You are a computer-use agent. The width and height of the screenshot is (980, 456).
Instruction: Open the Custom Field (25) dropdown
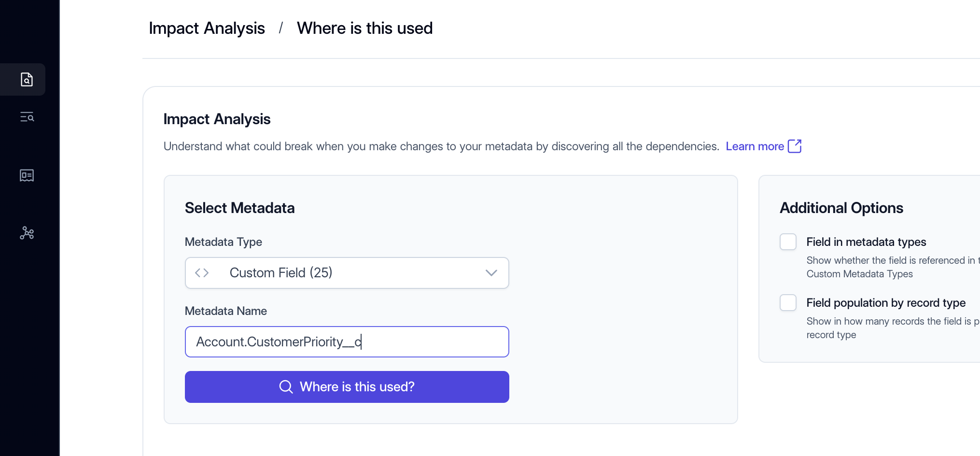click(347, 273)
